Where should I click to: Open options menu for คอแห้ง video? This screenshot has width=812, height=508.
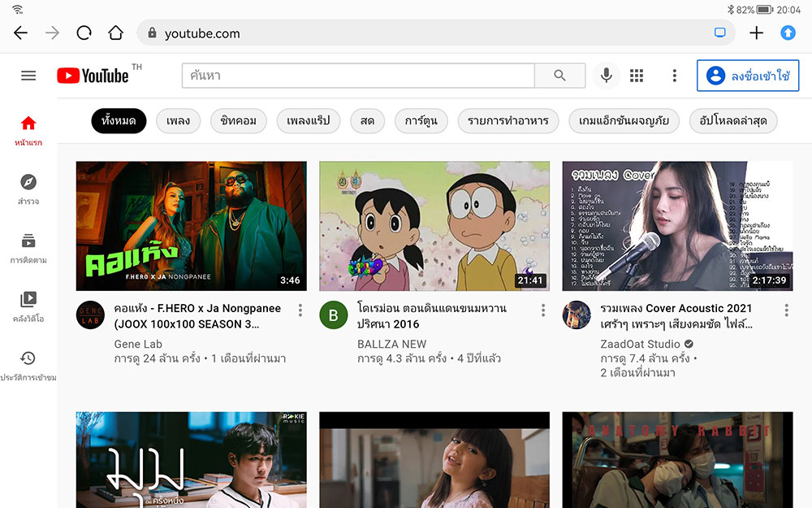300,310
